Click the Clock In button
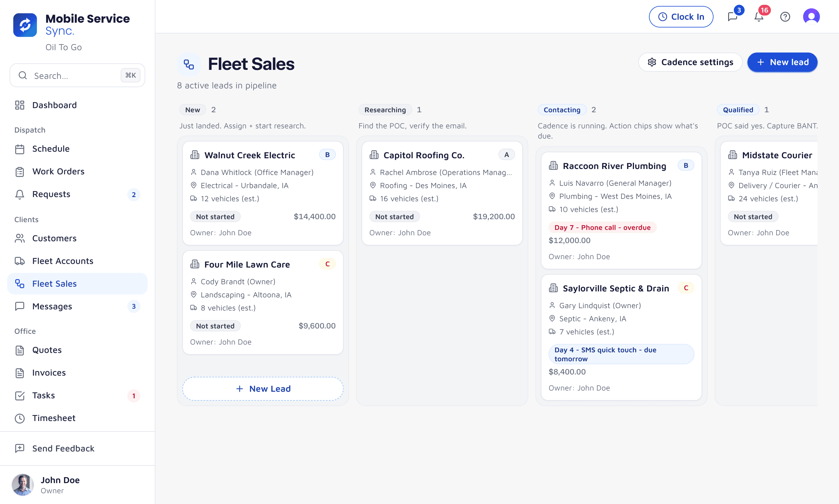839x504 pixels. pyautogui.click(x=681, y=17)
